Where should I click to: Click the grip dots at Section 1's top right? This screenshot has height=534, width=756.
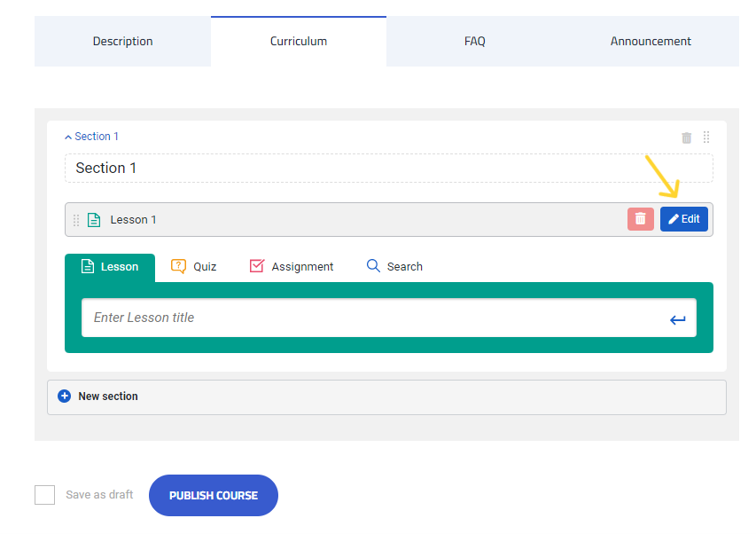(x=706, y=137)
